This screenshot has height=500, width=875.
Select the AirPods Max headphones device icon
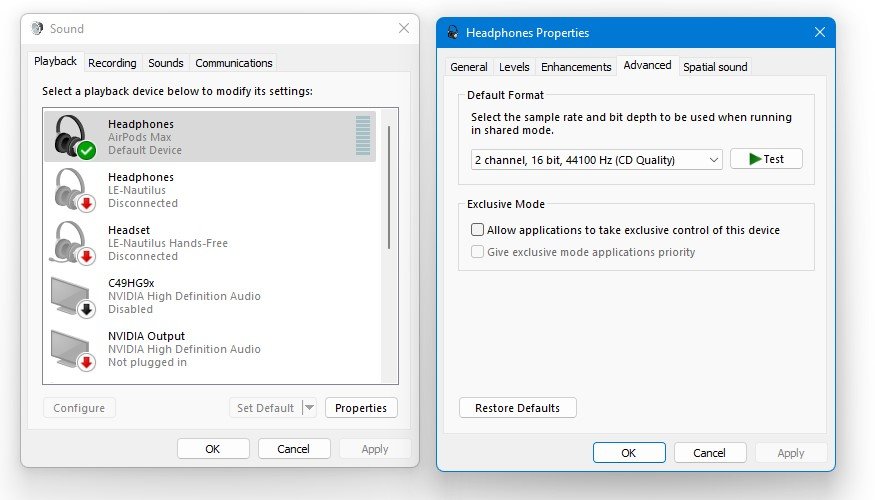(x=74, y=137)
